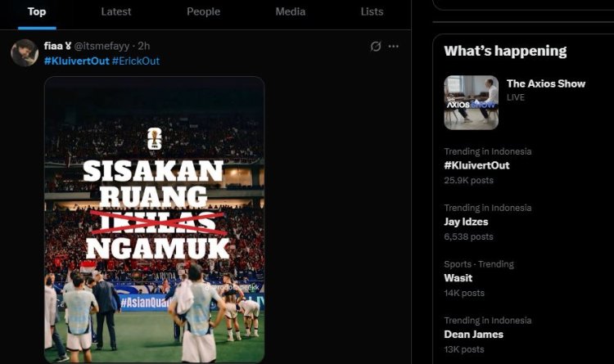Open the Jay Idzes trending topic
614x364 pixels.
point(466,222)
